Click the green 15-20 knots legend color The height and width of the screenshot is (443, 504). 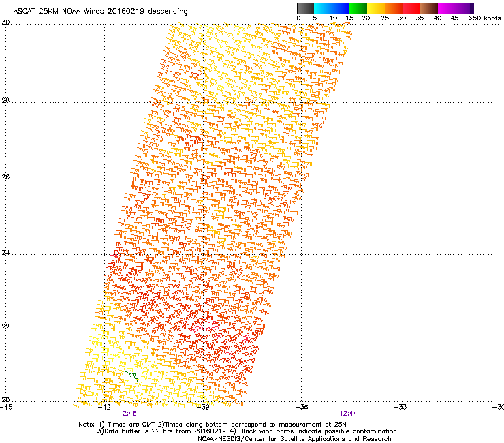point(358,8)
